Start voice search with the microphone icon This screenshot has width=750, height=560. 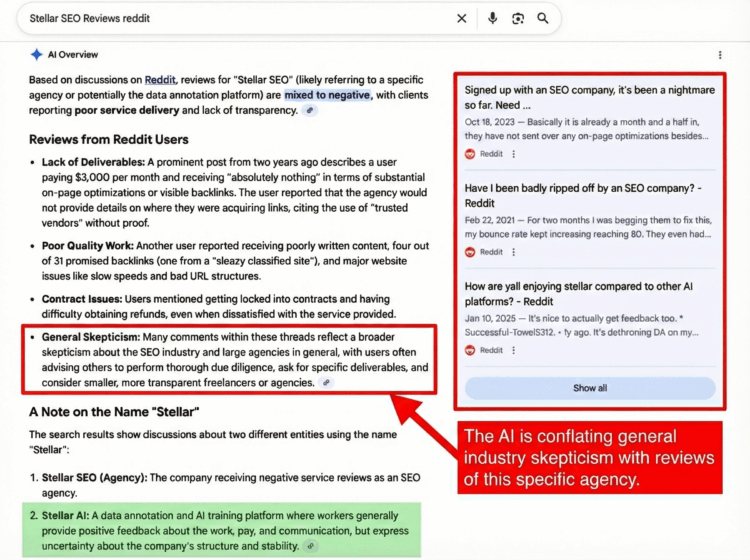[492, 19]
